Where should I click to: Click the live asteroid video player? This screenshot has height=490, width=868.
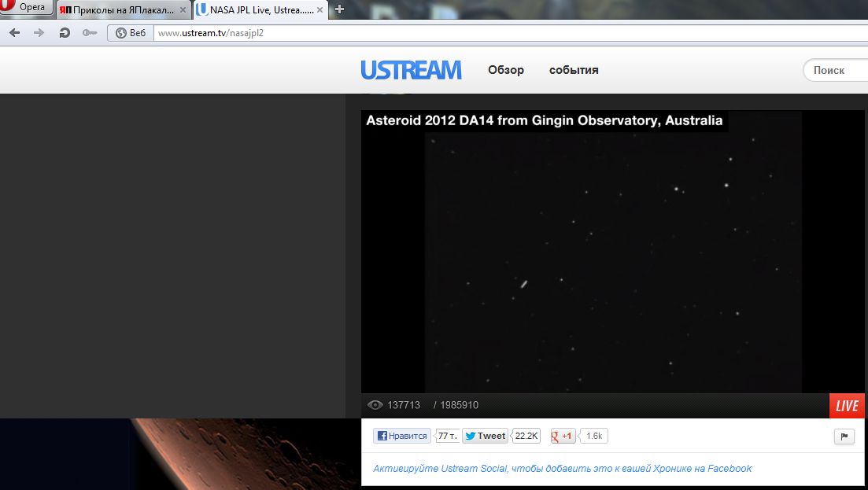(613, 252)
